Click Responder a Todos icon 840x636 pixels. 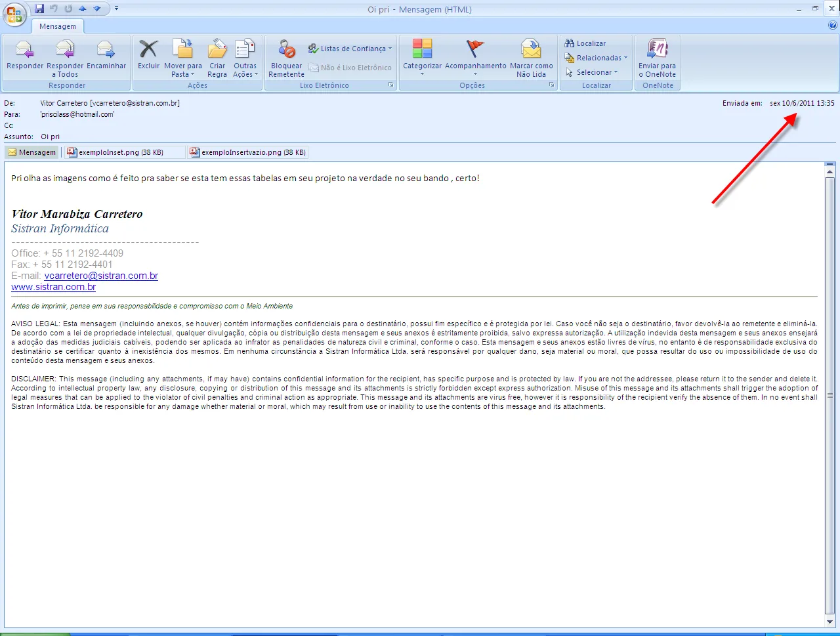pyautogui.click(x=65, y=58)
